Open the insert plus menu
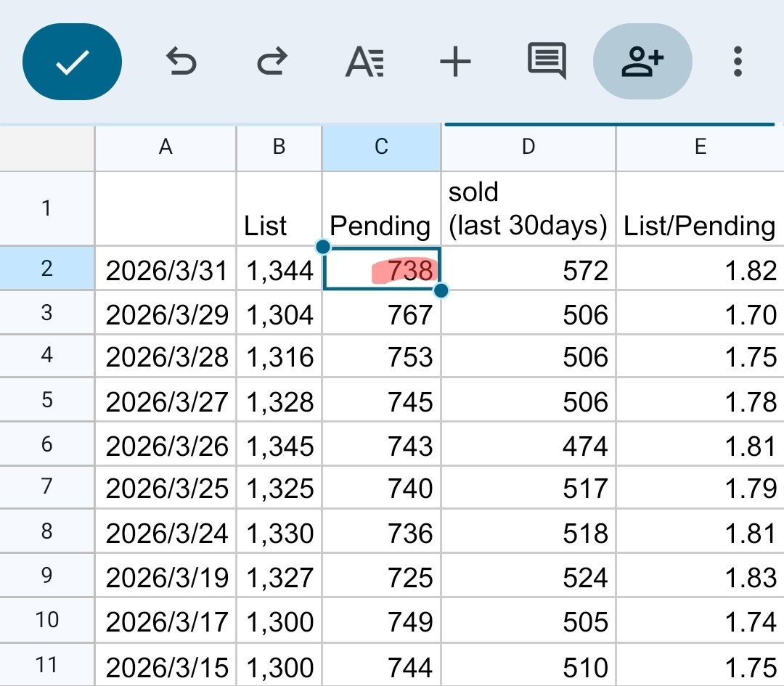784x686 pixels. 455,62
